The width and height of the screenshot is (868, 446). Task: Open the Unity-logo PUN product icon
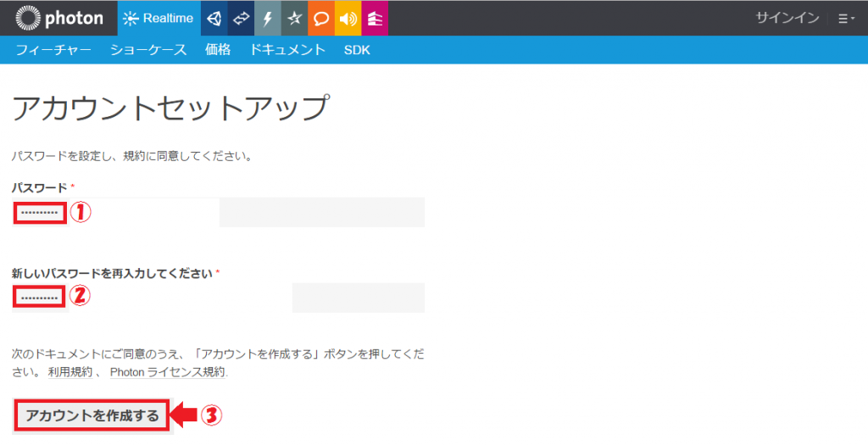pos(214,18)
